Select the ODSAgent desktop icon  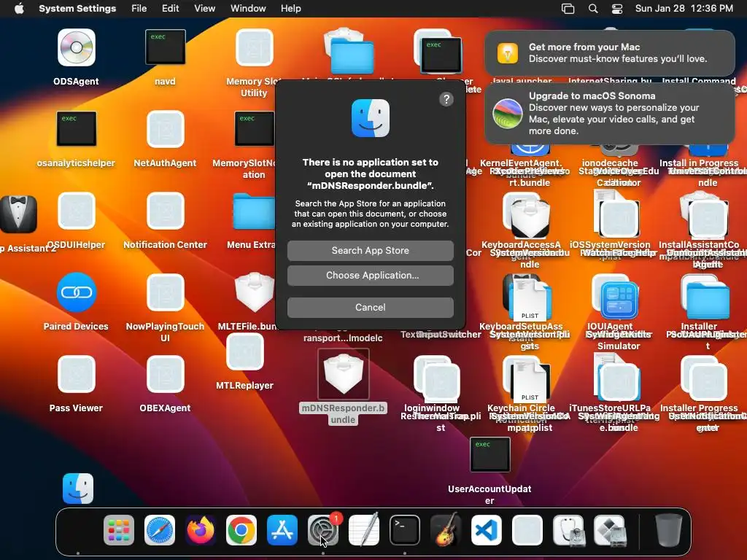76,47
